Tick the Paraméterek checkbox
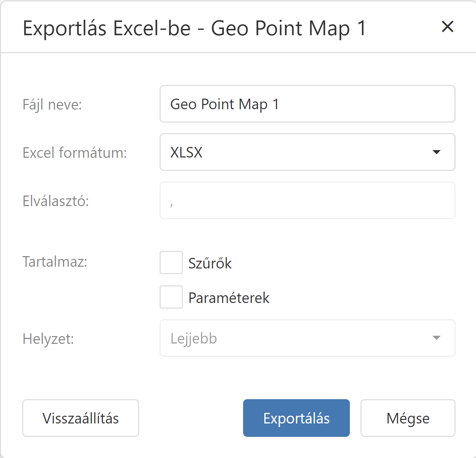The image size is (476, 458). point(171,297)
